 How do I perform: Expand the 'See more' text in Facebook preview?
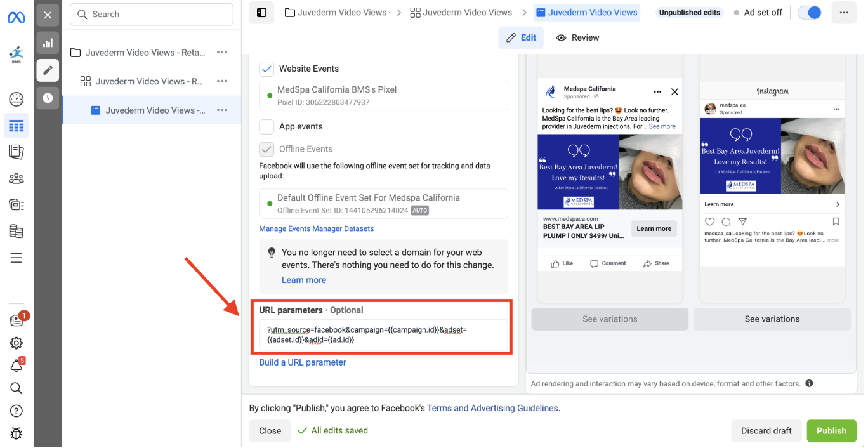(x=661, y=126)
